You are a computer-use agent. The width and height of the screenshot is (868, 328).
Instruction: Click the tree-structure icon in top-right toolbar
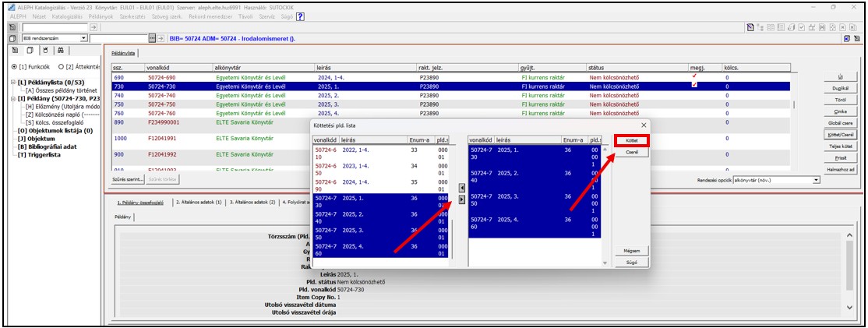[760, 26]
